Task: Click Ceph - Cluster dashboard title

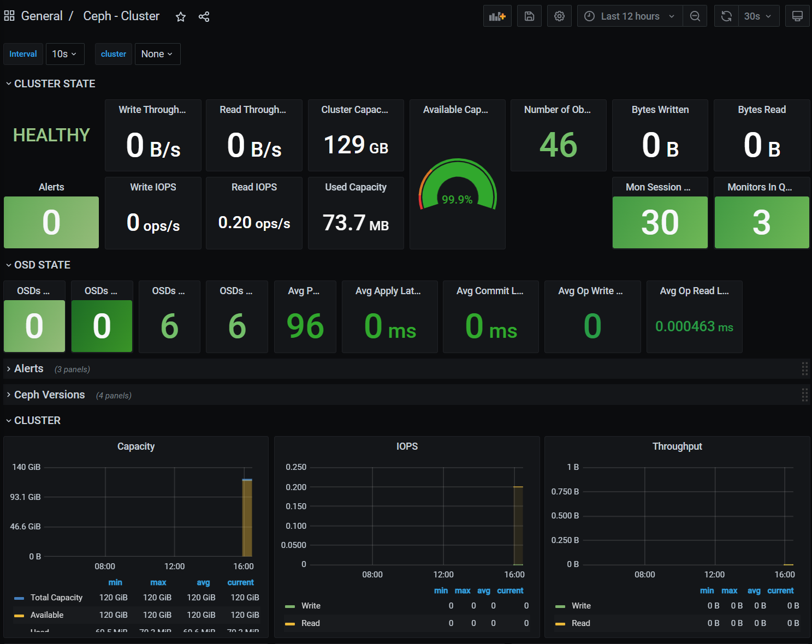Action: (121, 16)
